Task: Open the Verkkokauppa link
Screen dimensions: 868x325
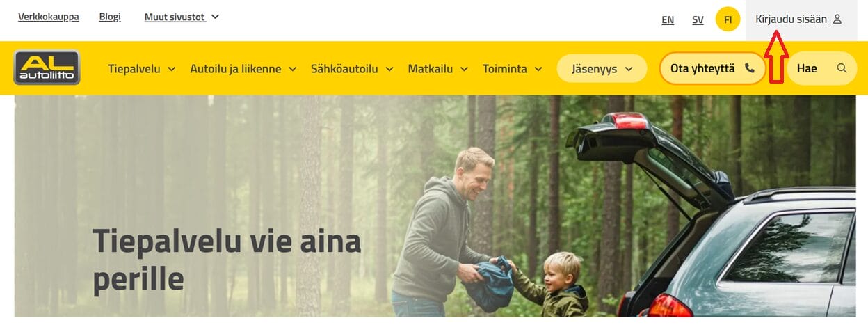Action: point(49,17)
